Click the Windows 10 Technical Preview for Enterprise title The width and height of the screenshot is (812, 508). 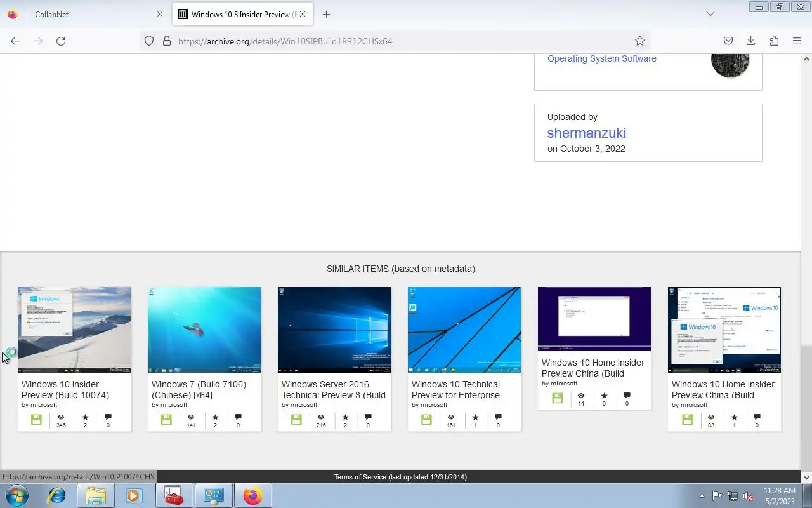tap(455, 389)
